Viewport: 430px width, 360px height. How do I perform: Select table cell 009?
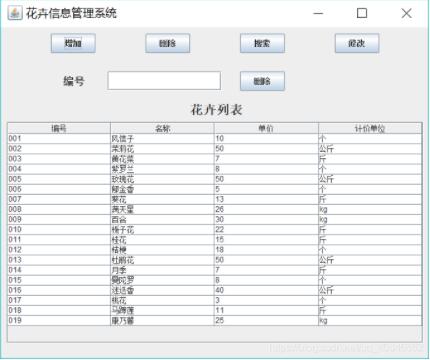coord(59,219)
